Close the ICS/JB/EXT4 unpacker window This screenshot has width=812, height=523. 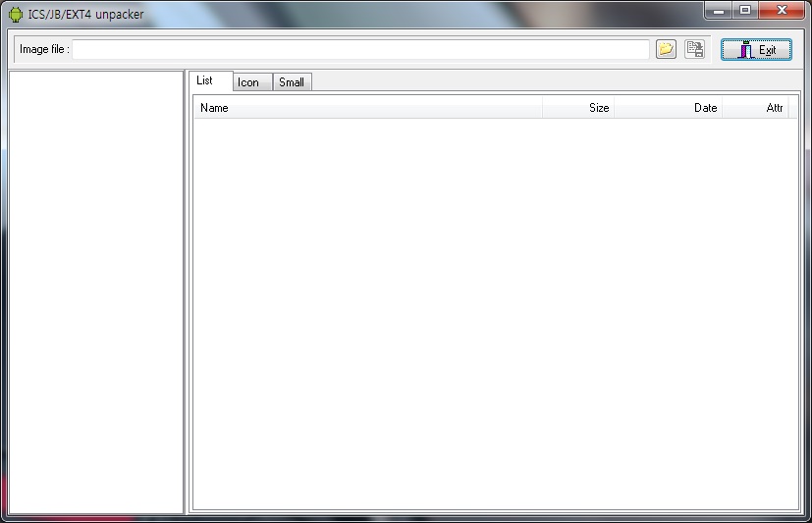tap(783, 11)
